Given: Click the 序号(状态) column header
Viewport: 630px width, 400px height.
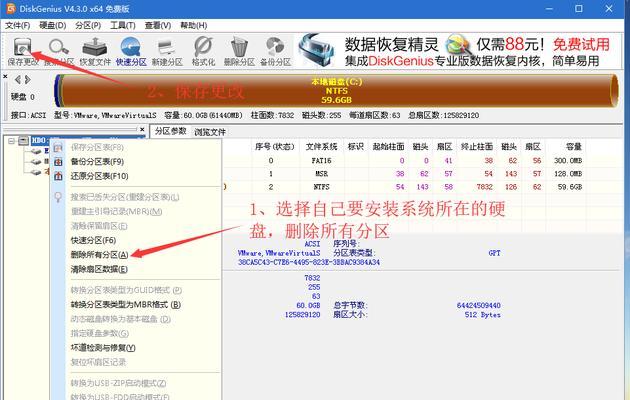Looking at the screenshot, I should point(275,147).
